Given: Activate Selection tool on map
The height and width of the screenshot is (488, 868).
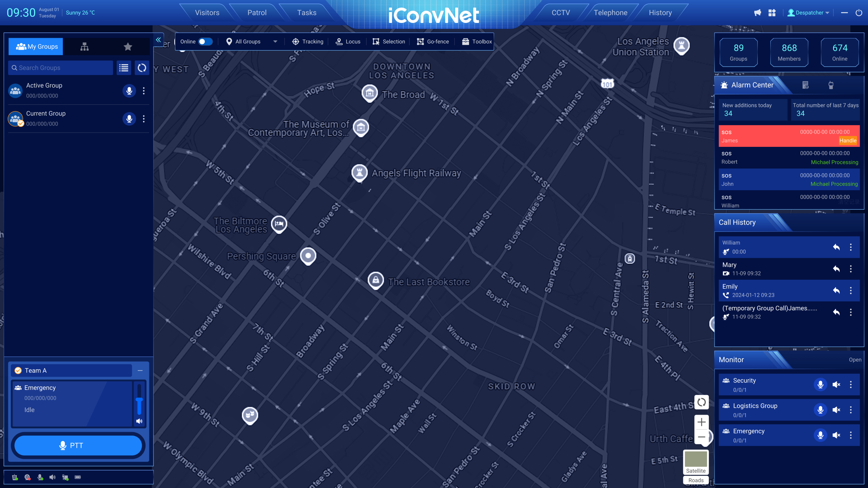Looking at the screenshot, I should [389, 42].
